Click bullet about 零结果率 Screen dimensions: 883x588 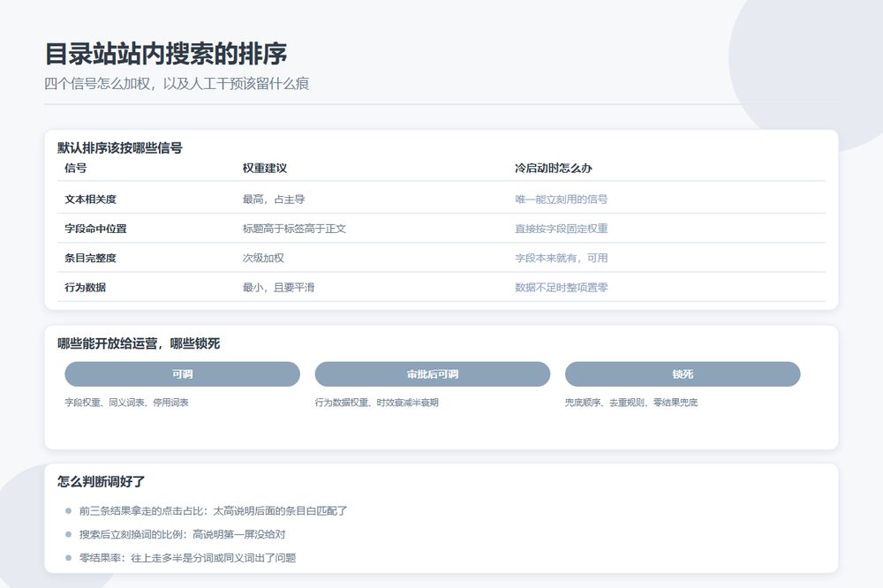(x=187, y=558)
